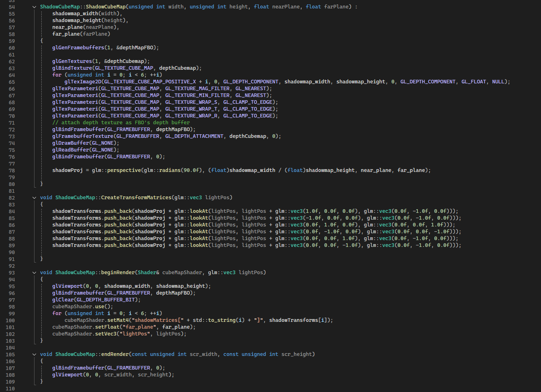Click the glFramebufferTexture function name
The image size is (541, 392).
tap(83, 136)
